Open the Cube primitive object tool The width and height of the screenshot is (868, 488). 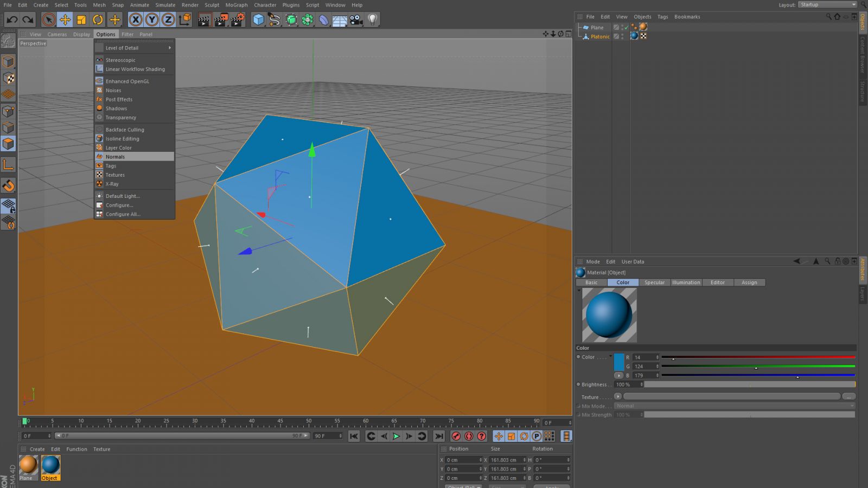[x=258, y=20]
